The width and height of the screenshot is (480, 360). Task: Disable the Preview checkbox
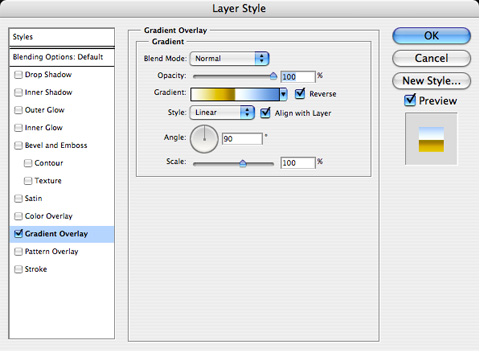tap(410, 100)
